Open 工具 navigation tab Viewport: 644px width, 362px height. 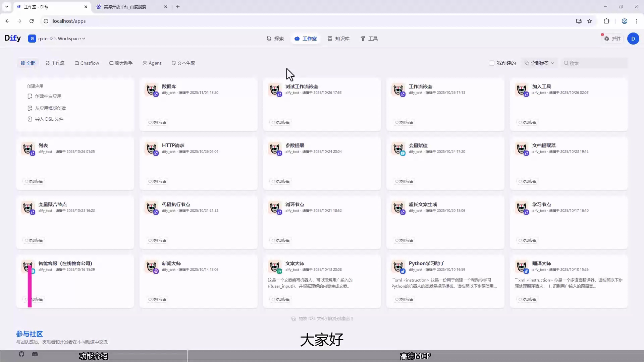(x=369, y=39)
